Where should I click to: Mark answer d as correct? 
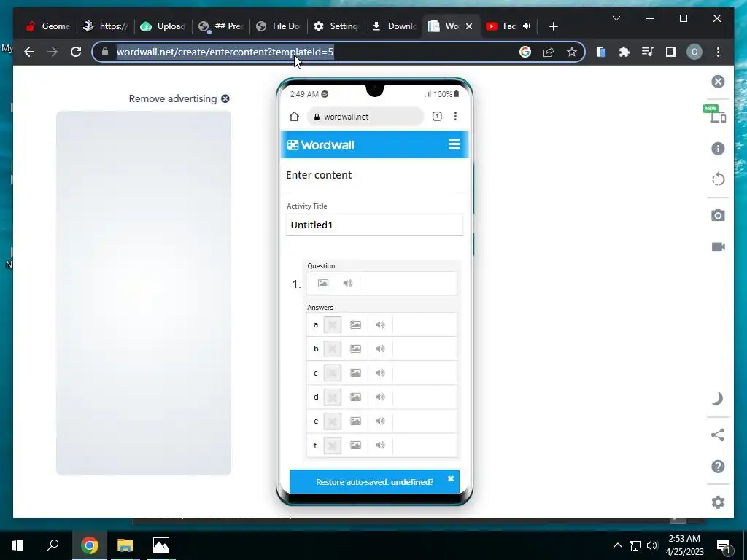[x=333, y=397]
